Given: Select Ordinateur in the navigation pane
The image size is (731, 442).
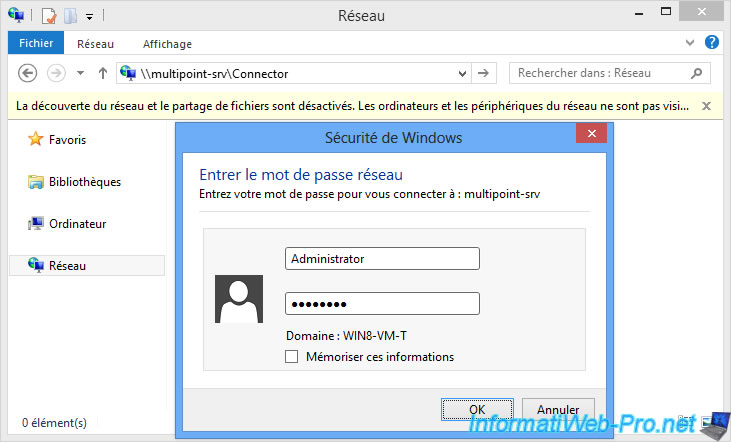Looking at the screenshot, I should [x=77, y=224].
